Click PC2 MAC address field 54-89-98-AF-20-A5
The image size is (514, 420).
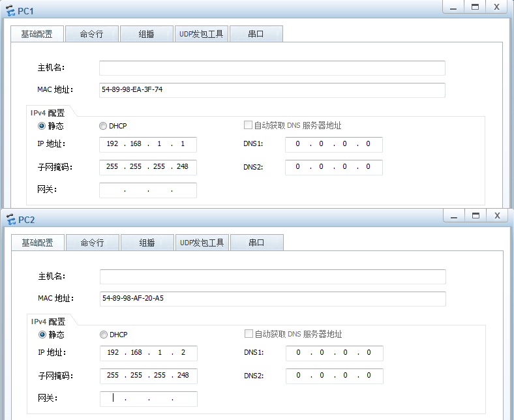(273, 299)
